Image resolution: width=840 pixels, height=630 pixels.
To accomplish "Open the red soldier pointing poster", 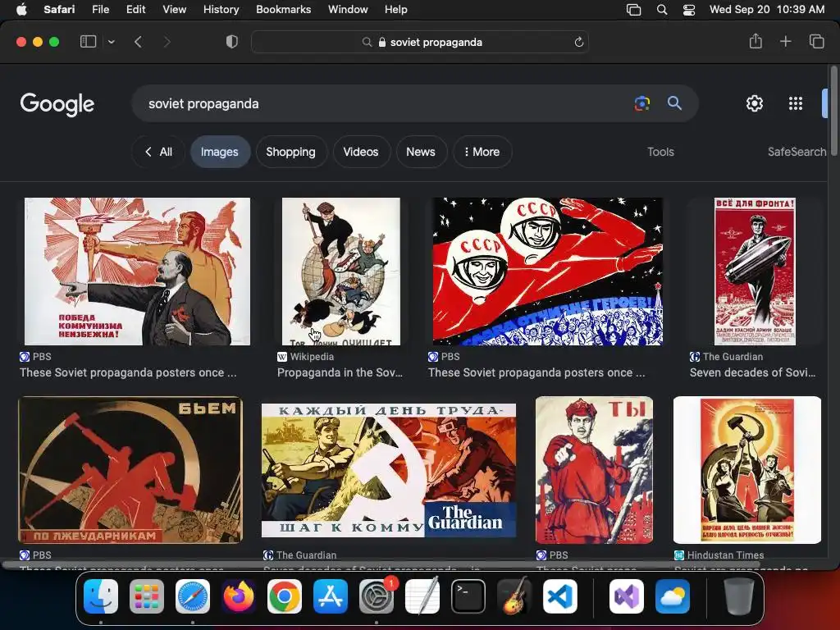I will coord(594,470).
